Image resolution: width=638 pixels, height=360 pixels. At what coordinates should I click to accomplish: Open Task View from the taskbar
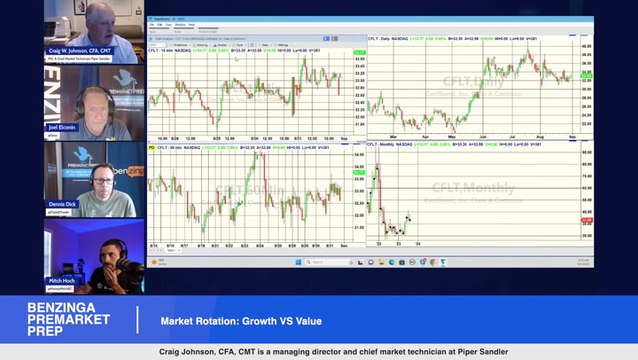coord(361,262)
